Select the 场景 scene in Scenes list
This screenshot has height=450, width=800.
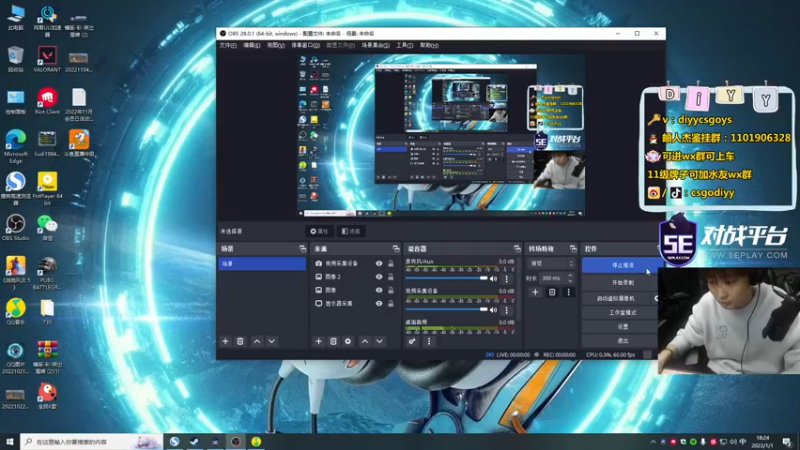[262, 263]
